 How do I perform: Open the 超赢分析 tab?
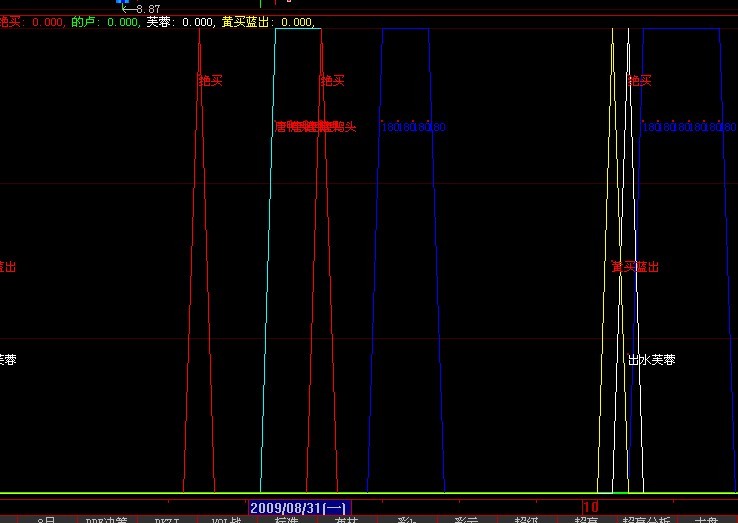pos(647,520)
